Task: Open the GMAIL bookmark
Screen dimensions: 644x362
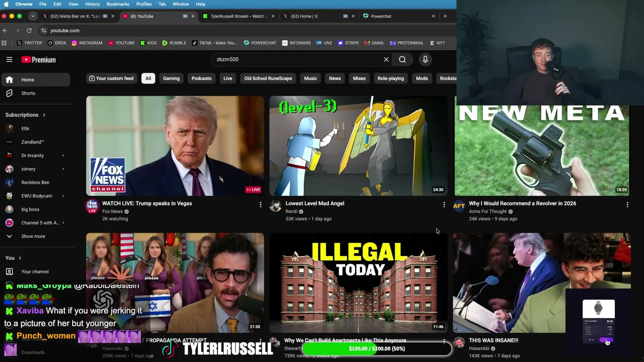Action: point(374,43)
